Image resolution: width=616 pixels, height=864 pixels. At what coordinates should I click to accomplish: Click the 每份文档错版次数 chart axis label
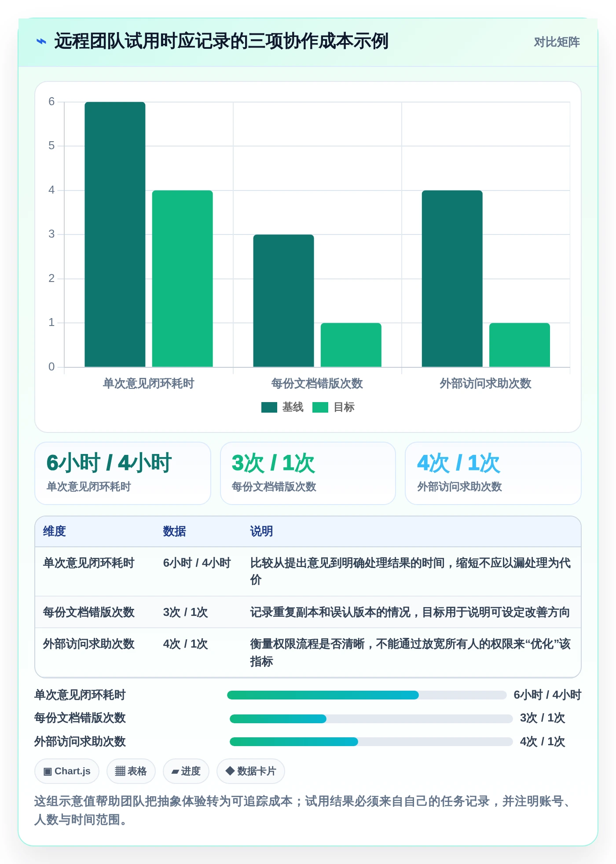tap(317, 384)
